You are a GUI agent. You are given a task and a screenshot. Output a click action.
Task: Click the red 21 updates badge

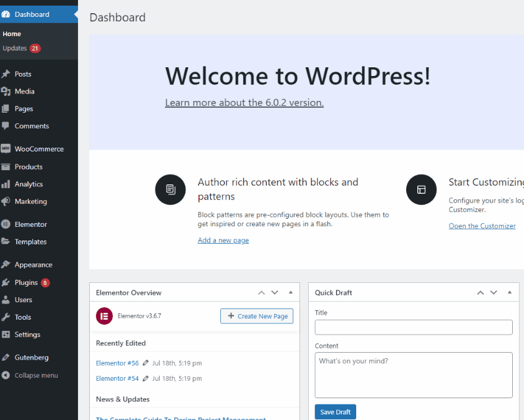35,49
